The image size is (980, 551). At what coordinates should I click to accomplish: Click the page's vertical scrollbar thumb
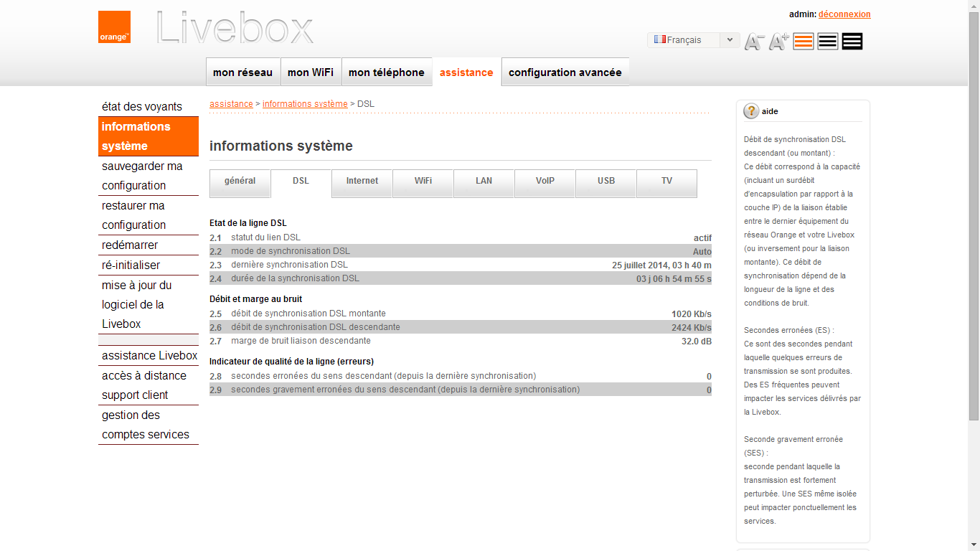tap(974, 216)
